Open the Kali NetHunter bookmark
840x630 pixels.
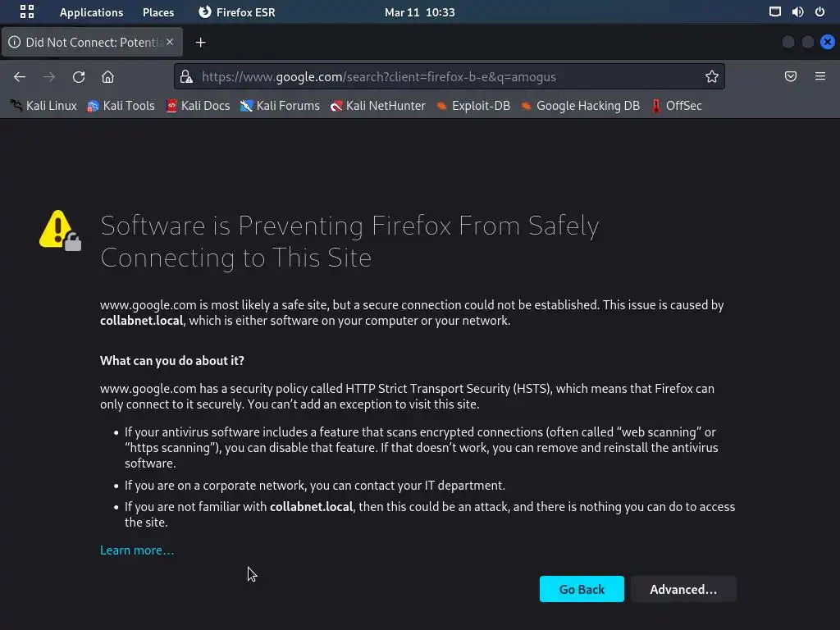(378, 106)
